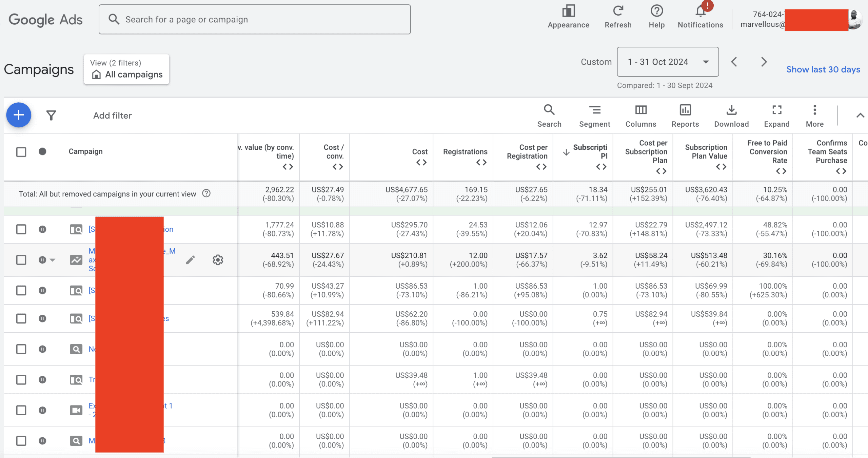Sort by Subscription Plan Value header
Image resolution: width=868 pixels, height=458 pixels.
[x=706, y=152]
